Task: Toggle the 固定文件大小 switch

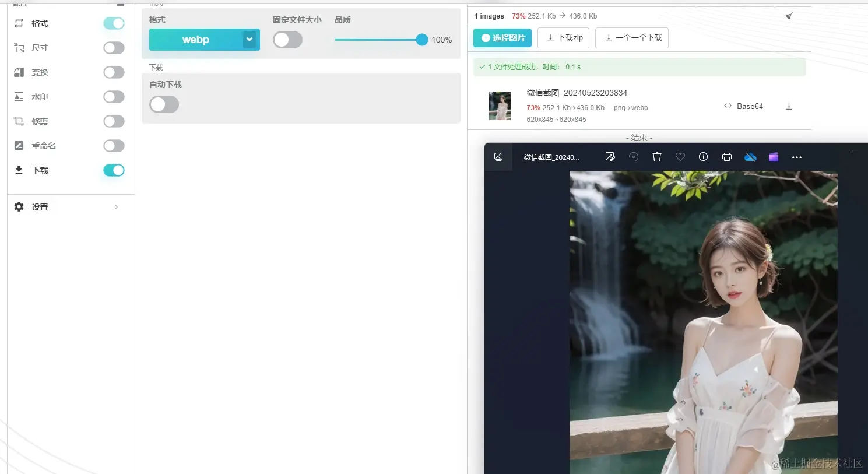Action: pos(287,40)
